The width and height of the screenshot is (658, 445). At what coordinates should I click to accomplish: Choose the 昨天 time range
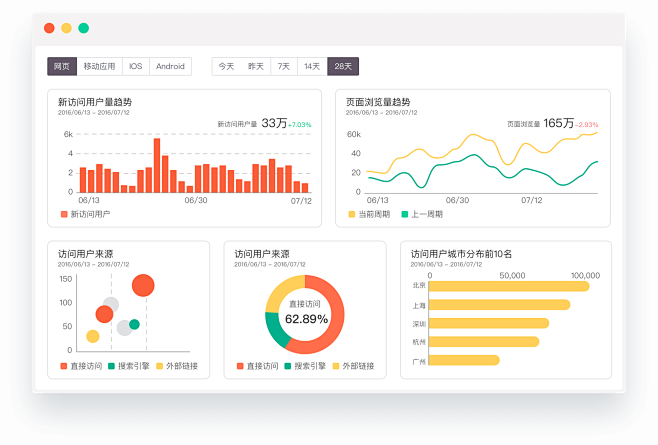(256, 66)
